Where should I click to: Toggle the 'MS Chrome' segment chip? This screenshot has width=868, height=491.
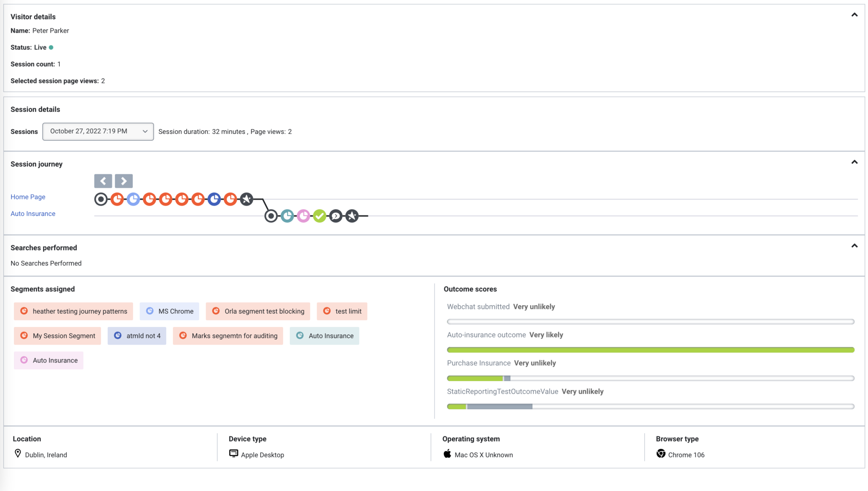pos(169,311)
